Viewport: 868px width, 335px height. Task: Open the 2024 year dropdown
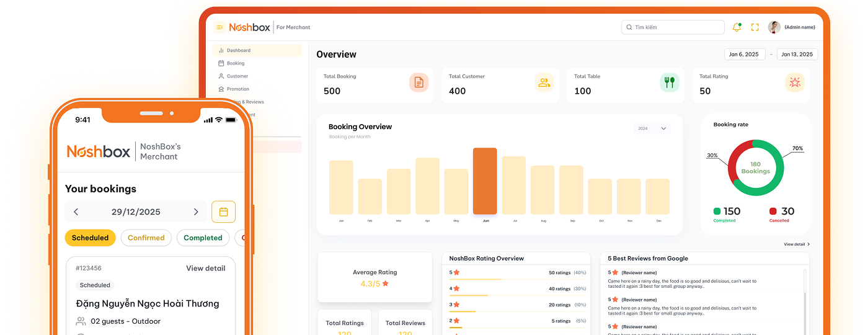(652, 128)
